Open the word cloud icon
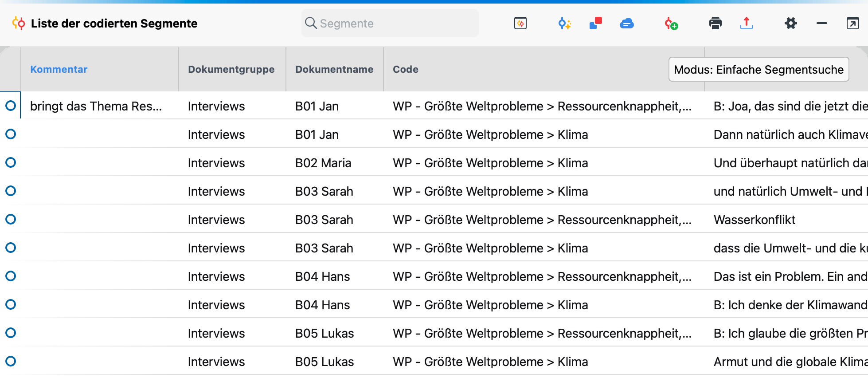The width and height of the screenshot is (868, 386). (x=627, y=23)
